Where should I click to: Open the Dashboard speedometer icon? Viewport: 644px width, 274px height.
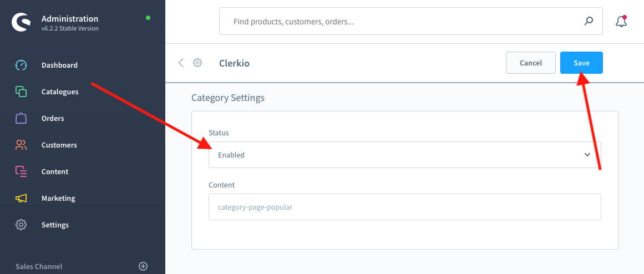[x=21, y=65]
